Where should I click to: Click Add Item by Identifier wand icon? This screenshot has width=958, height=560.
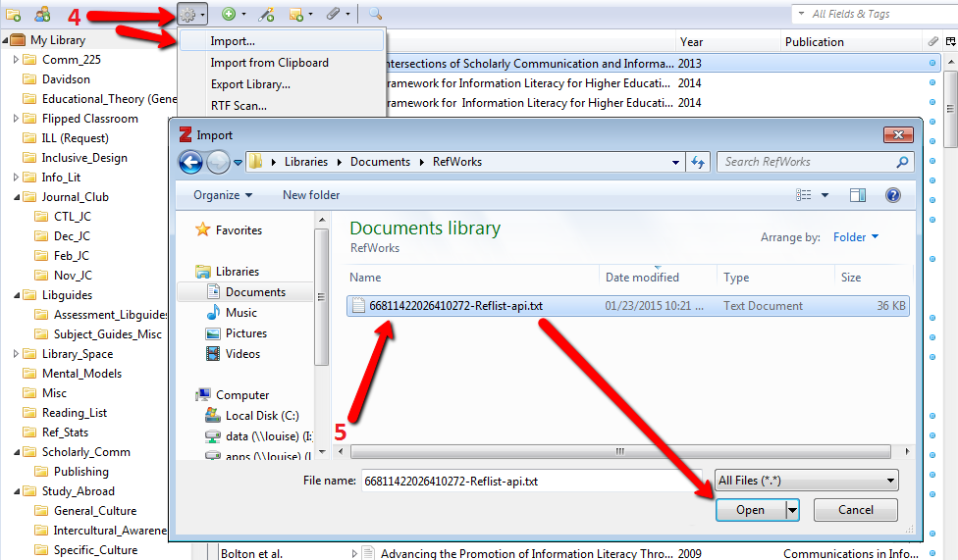[266, 14]
